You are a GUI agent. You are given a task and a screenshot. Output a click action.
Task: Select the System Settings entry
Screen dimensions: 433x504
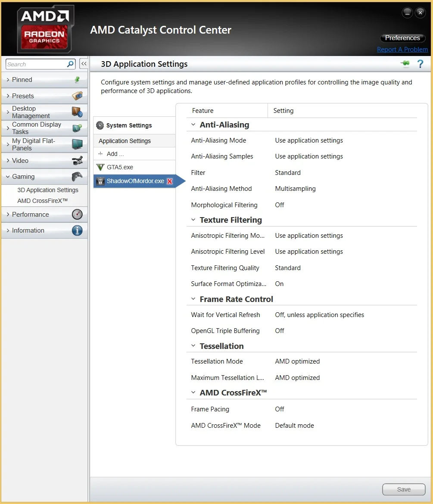134,125
